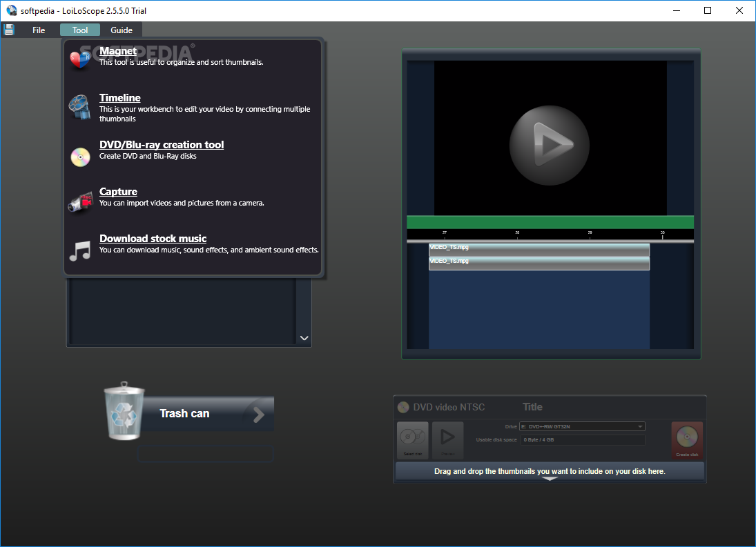Click the down chevron in thumbnail panel
The image size is (756, 547).
[x=304, y=338]
